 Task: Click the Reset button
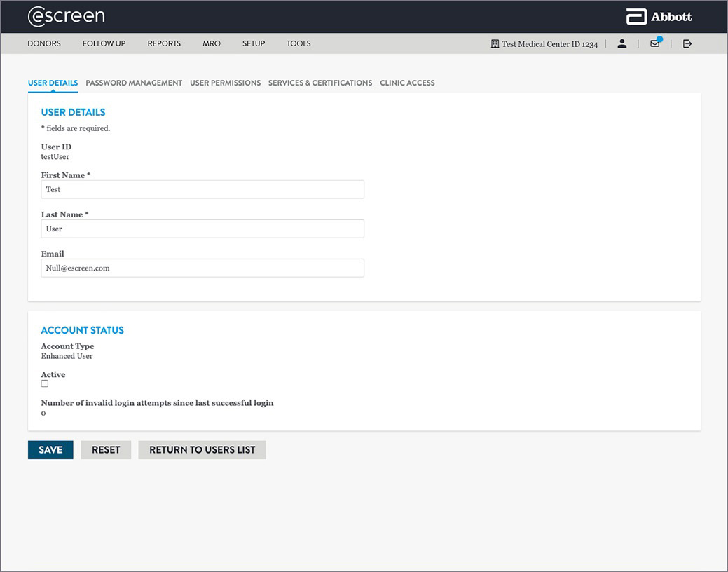(106, 450)
